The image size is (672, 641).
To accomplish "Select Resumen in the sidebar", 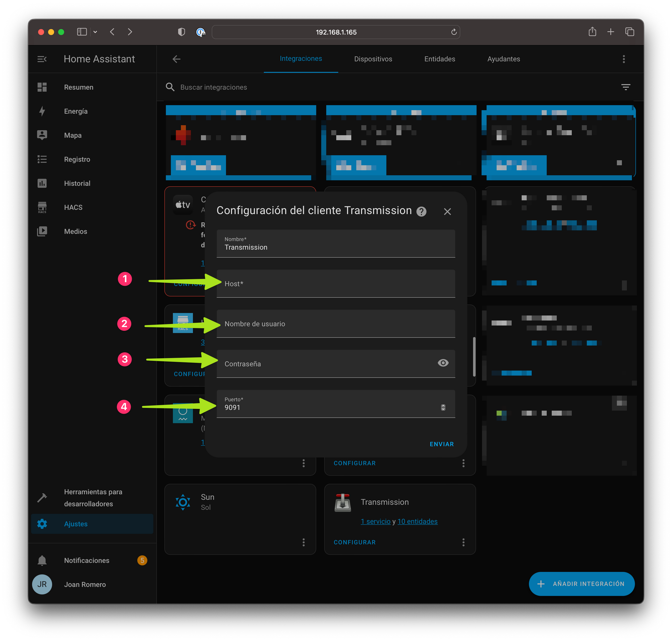I will (x=92, y=87).
